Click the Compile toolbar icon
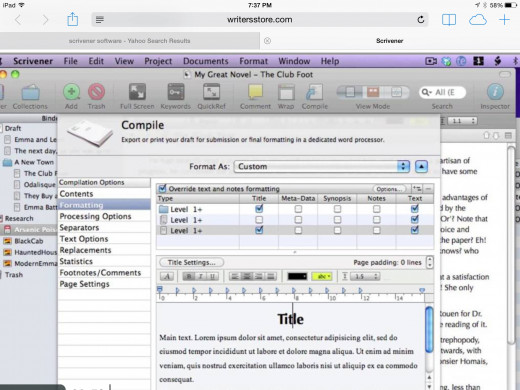This screenshot has width=520, height=390. click(315, 92)
